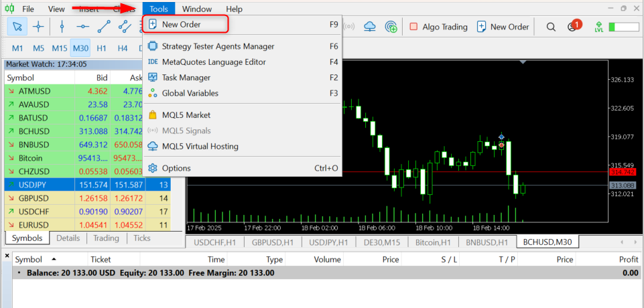Click gray 313.088 bid price label

(623, 185)
